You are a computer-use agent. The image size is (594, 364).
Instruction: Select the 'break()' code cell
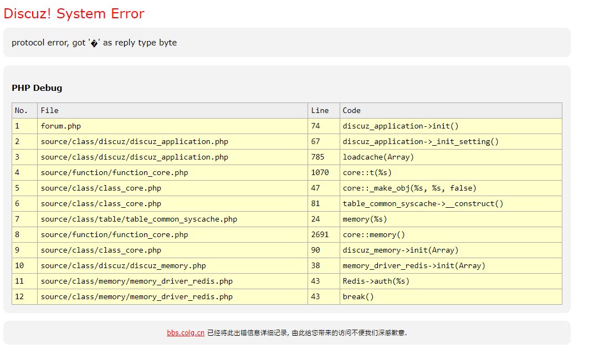click(451, 297)
